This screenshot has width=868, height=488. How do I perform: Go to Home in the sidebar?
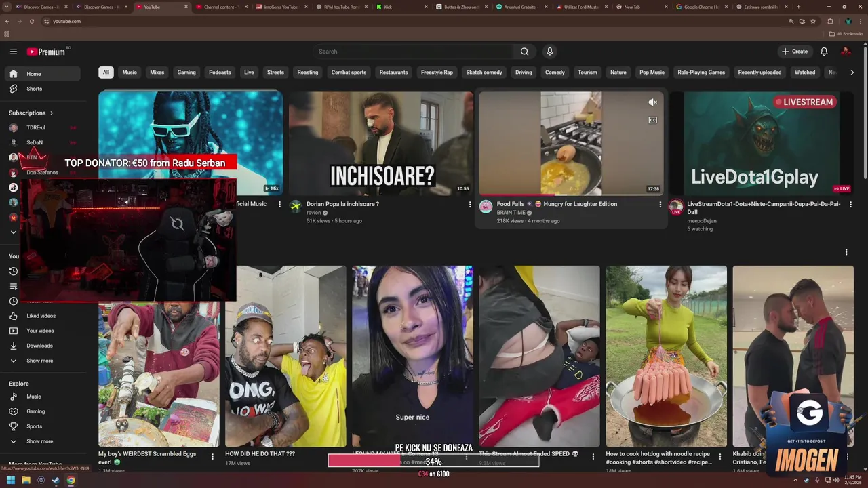click(x=42, y=74)
